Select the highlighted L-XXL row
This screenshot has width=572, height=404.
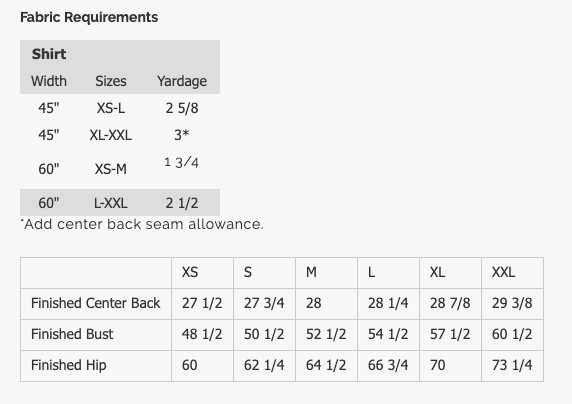click(x=120, y=203)
